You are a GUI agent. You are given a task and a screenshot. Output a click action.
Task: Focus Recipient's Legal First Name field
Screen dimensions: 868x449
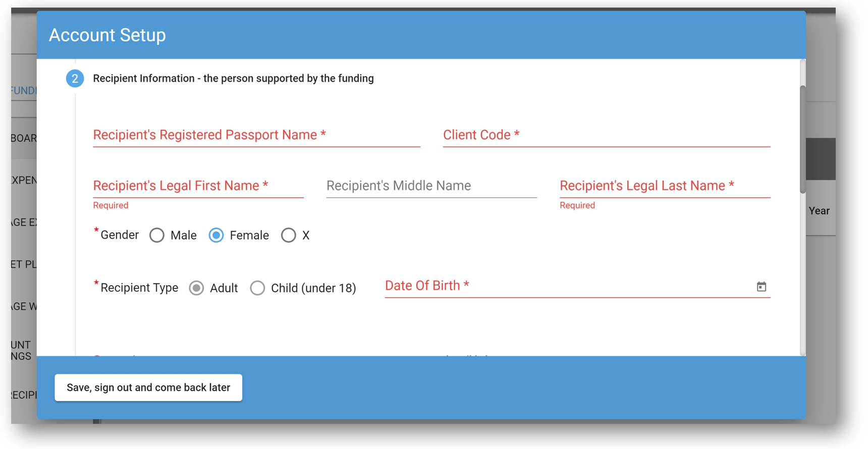click(x=198, y=186)
